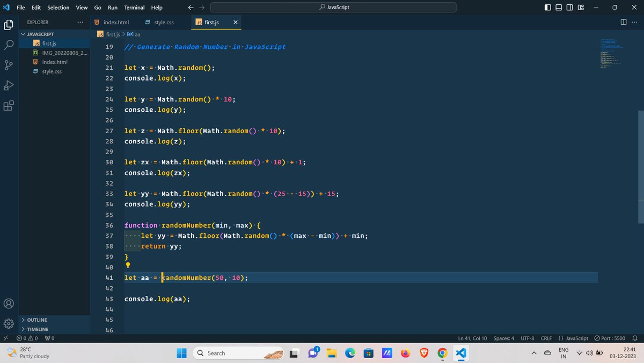Click the Windows taskbar Search box

click(x=238, y=353)
